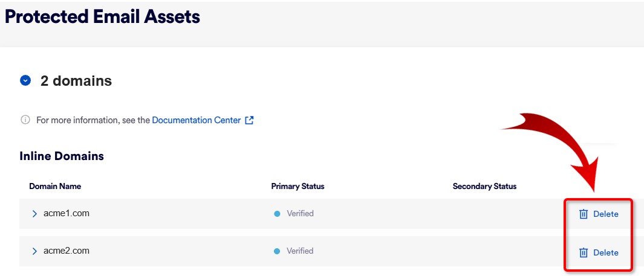Open the Documentation Center link
Image resolution: width=644 pixels, height=276 pixels.
[x=197, y=120]
